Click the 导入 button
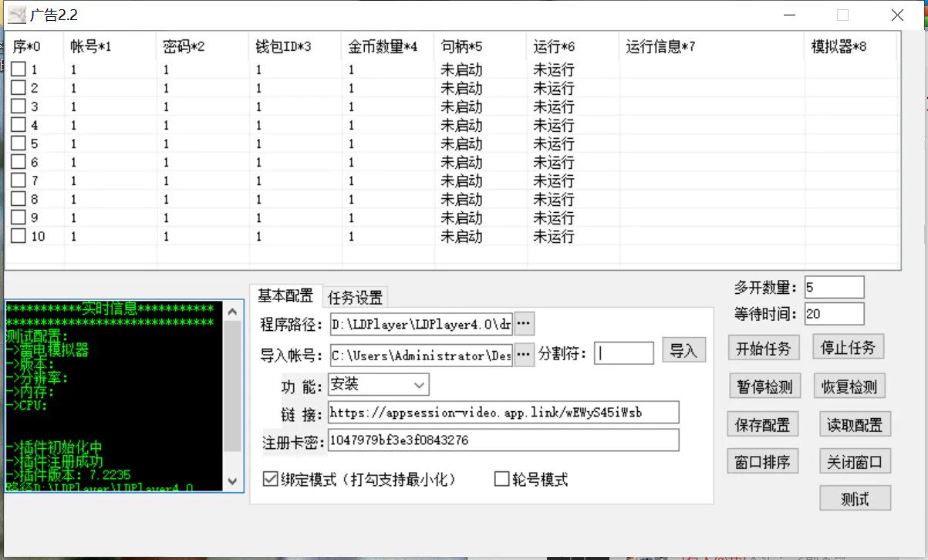This screenshot has height=560, width=928. (683, 351)
